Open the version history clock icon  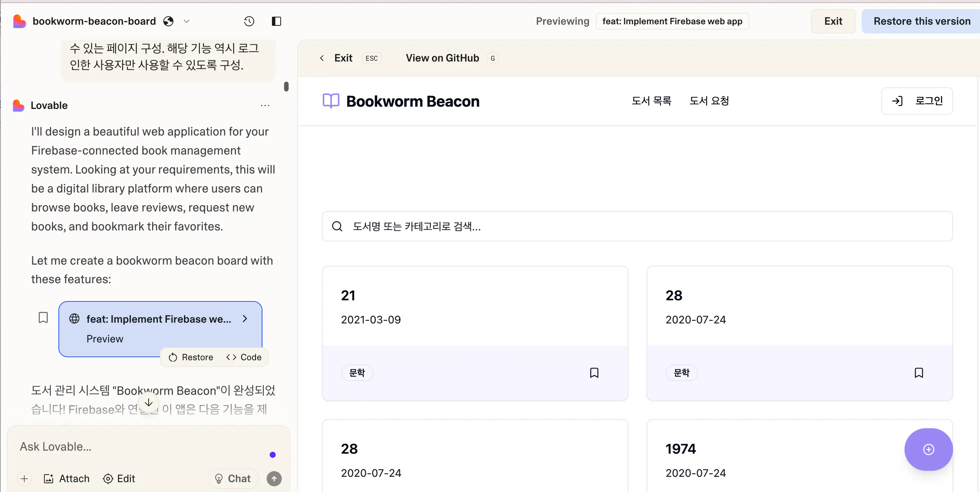[x=249, y=21]
